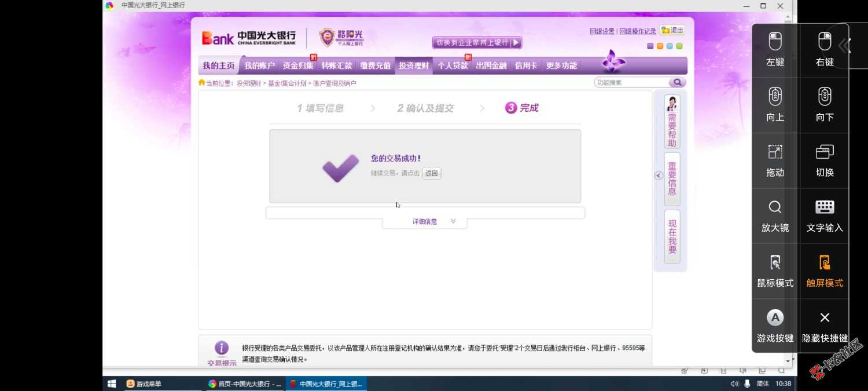
Task: Switch to the 投资理财 tab
Action: click(x=413, y=65)
